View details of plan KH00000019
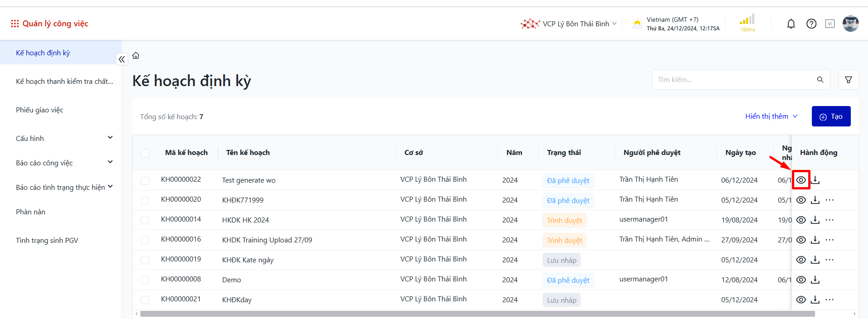The height and width of the screenshot is (319, 868). [801, 260]
